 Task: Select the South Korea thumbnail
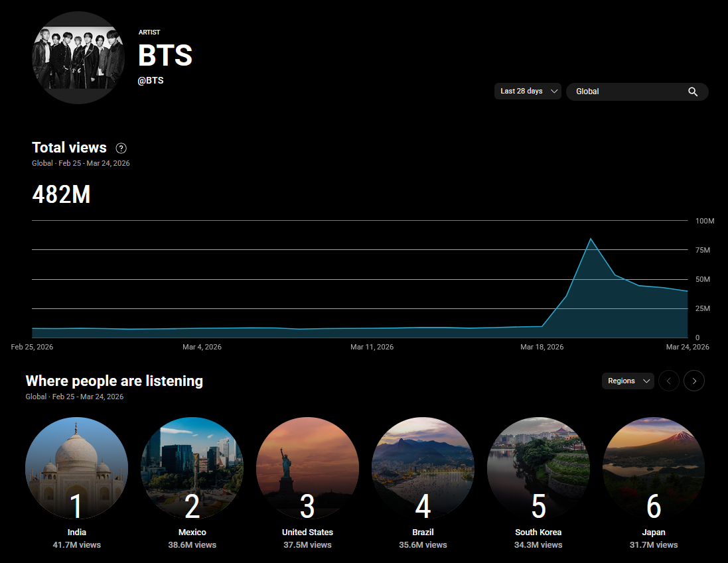538,468
